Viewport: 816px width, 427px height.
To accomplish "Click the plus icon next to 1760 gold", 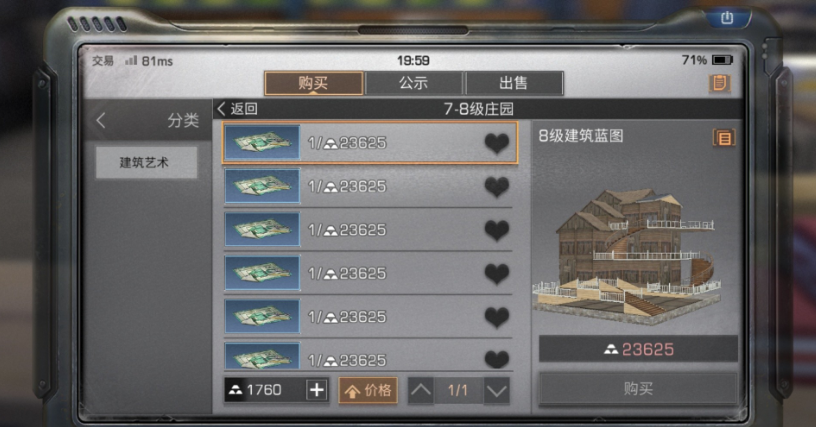I will click(x=317, y=390).
